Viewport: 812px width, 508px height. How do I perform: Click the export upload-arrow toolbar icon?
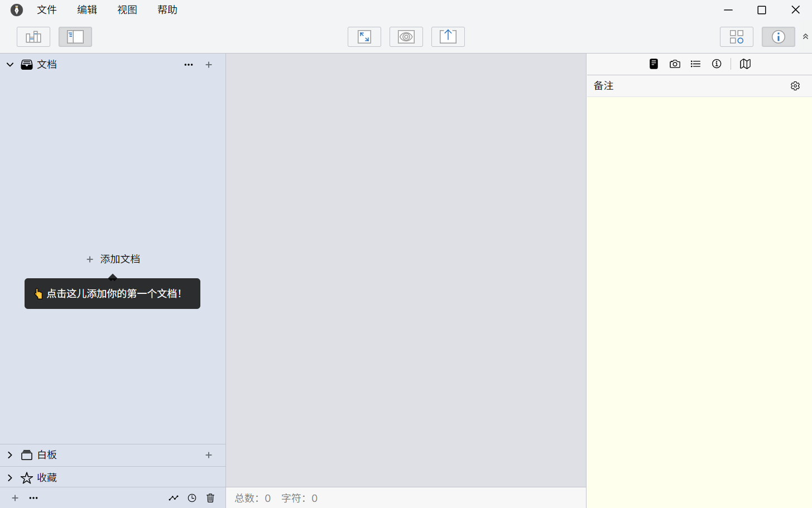point(448,37)
